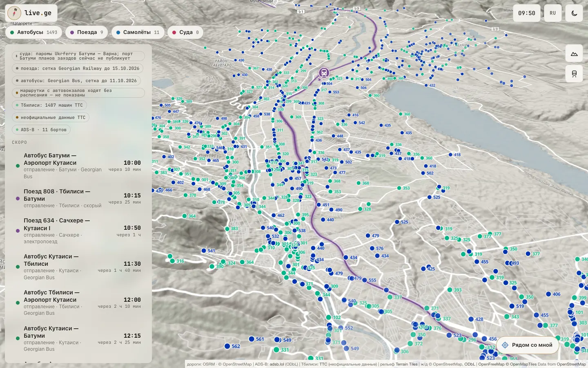Click the live.ge compass logo
Viewport: 588px width, 368px height.
[x=14, y=13]
